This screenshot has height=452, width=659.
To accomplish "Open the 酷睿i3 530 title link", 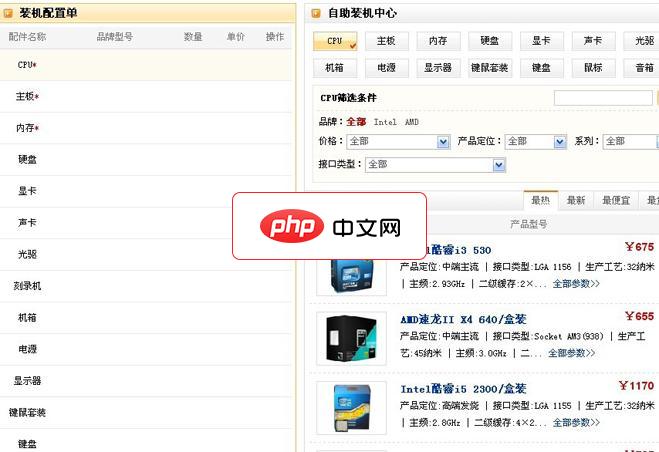I will coord(459,250).
